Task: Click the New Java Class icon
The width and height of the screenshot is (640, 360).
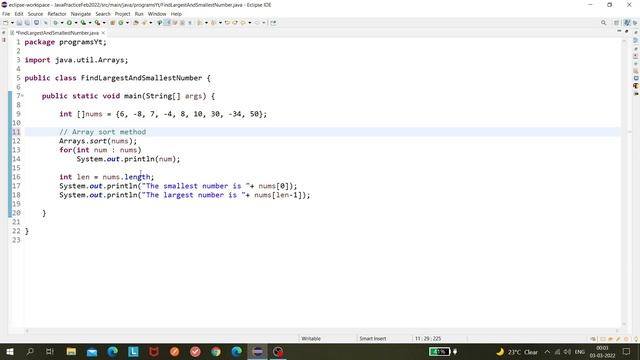Action: (x=121, y=23)
